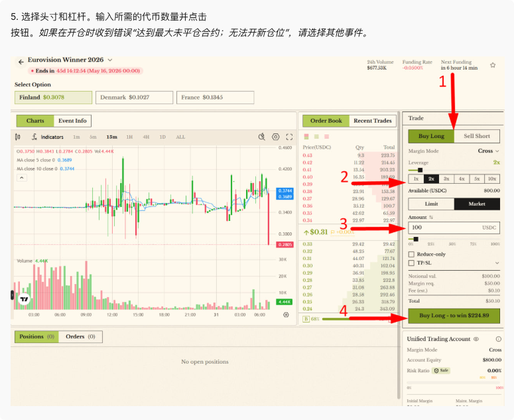
Task: Switch to the Event Info tab
Action: pos(72,121)
